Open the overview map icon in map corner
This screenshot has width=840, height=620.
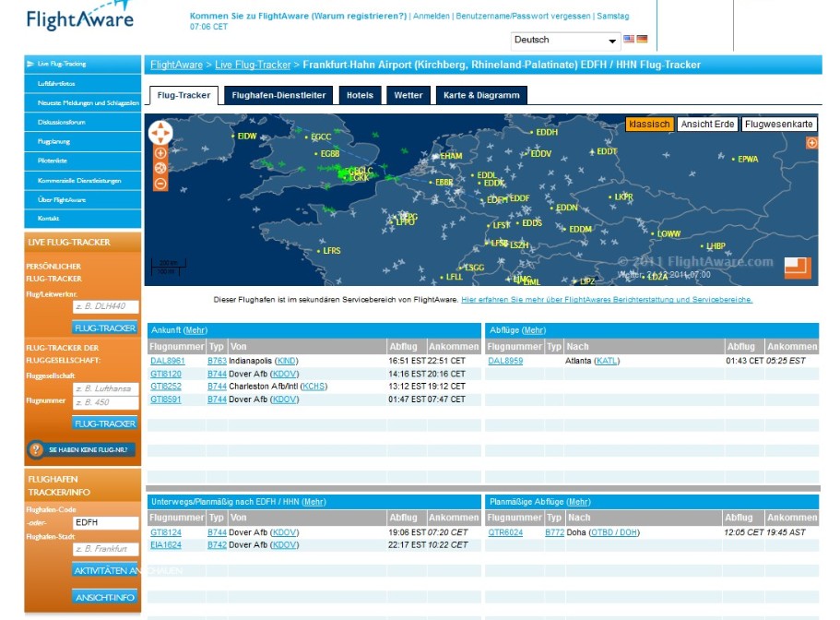coord(798,268)
